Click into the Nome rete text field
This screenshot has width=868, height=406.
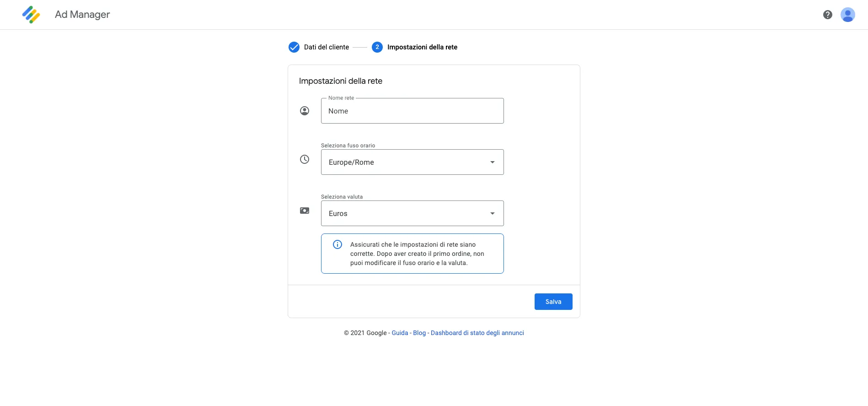[412, 111]
